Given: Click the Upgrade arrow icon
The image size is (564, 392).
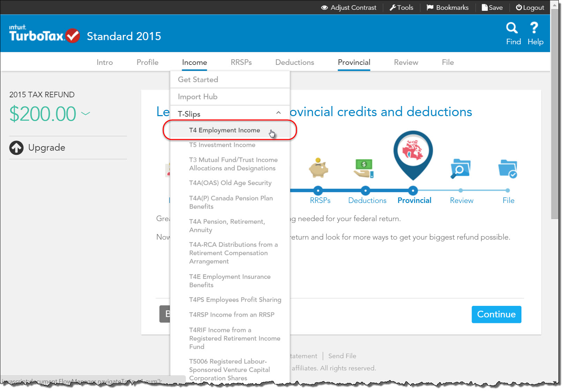Looking at the screenshot, I should point(16,148).
